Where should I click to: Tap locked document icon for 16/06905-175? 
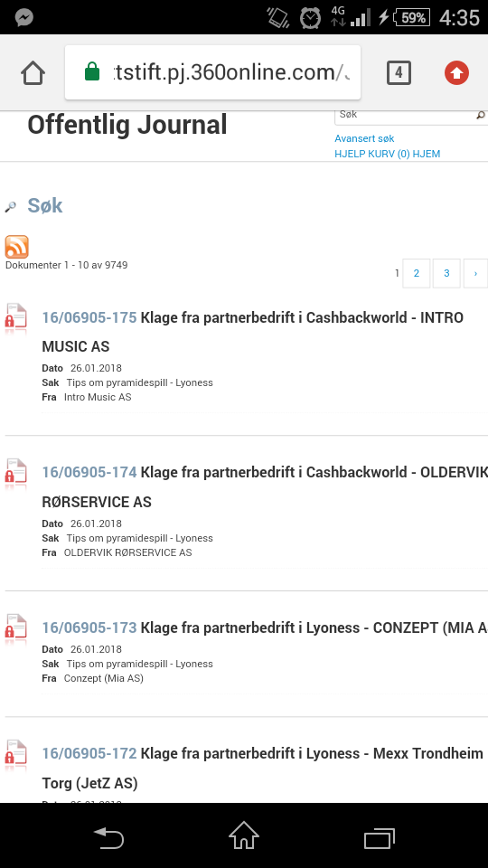[x=16, y=318]
